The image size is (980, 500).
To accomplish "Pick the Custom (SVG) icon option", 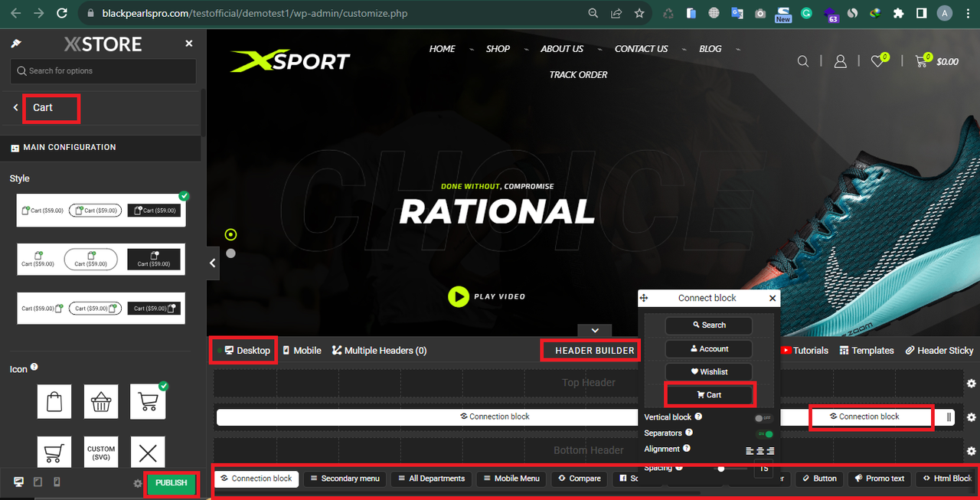I will coord(101,453).
